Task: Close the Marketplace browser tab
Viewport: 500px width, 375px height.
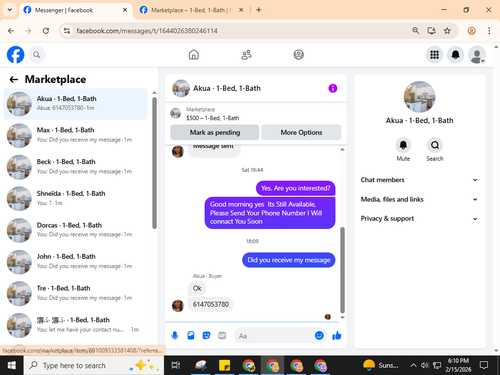Action: pyautogui.click(x=241, y=10)
